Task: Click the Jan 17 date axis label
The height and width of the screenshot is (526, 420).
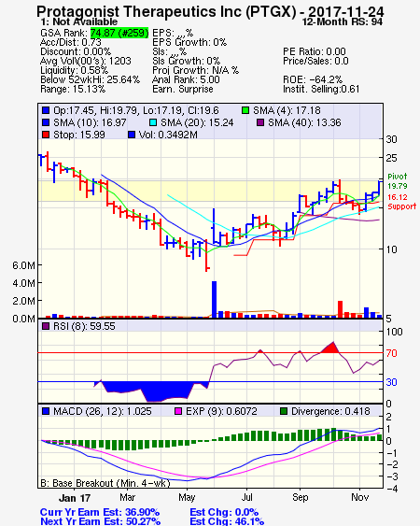Action: 75,498
